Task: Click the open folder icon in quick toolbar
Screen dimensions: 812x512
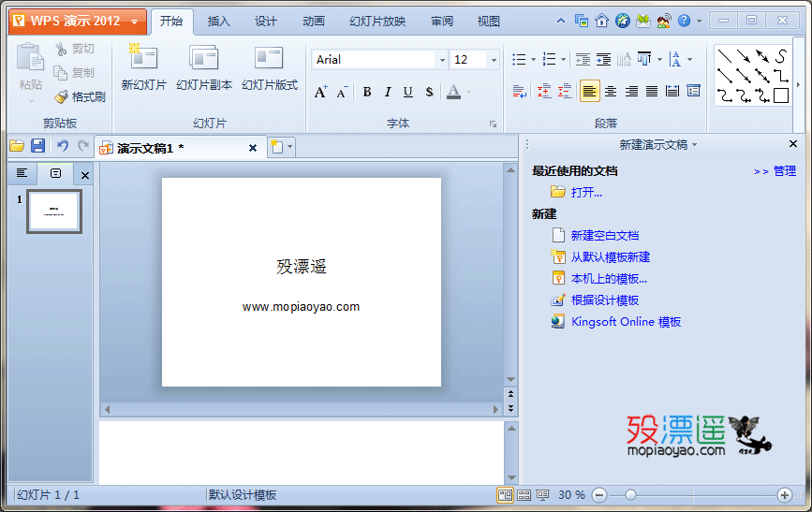Action: click(x=17, y=146)
